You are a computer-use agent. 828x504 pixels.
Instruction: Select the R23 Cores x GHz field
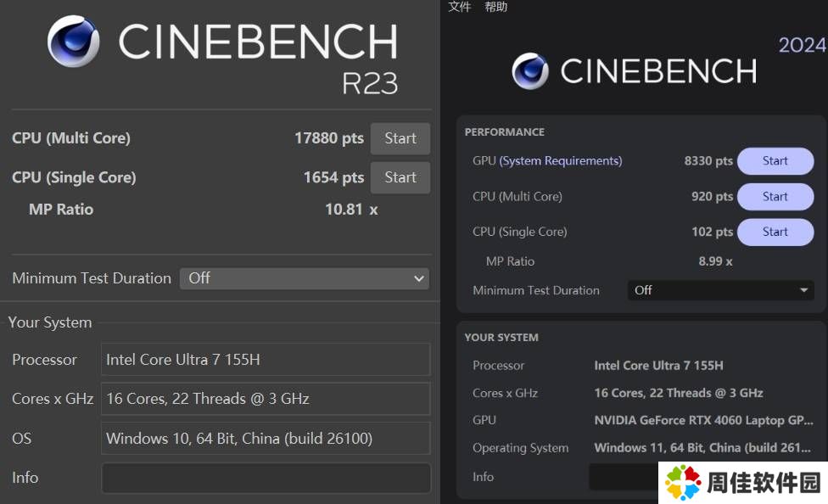[x=265, y=399]
